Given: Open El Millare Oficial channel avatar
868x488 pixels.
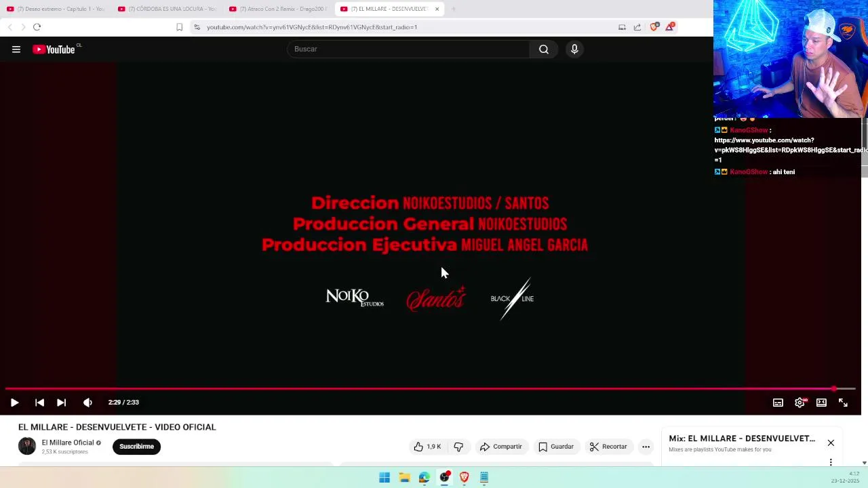Looking at the screenshot, I should click(x=27, y=446).
